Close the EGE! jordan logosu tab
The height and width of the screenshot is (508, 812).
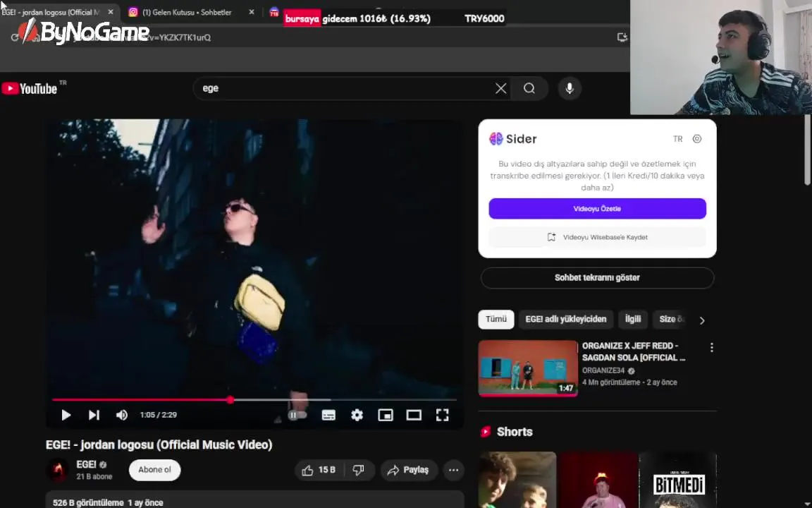pyautogui.click(x=110, y=12)
